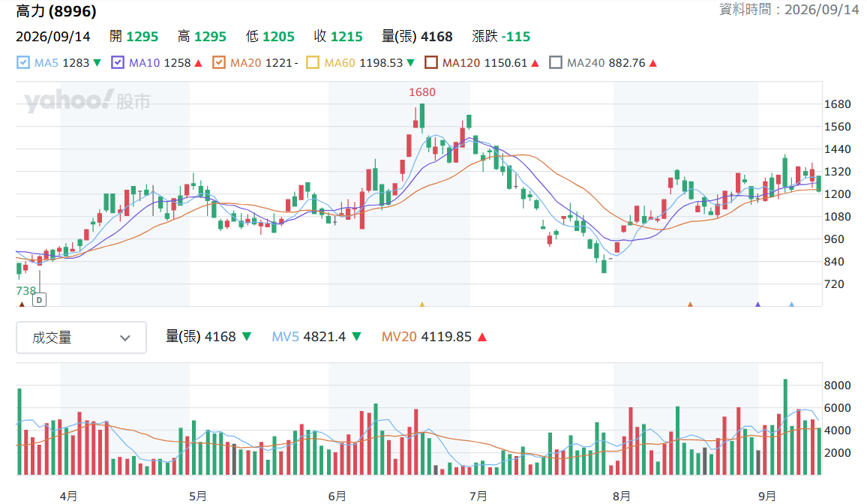Disable the MA5 moving average line
The width and height of the screenshot is (867, 504).
click(22, 62)
